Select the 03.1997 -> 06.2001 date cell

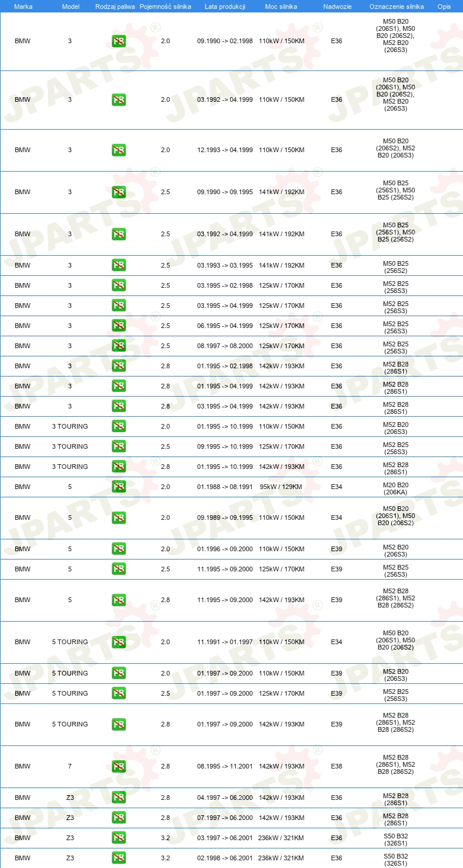(x=225, y=838)
